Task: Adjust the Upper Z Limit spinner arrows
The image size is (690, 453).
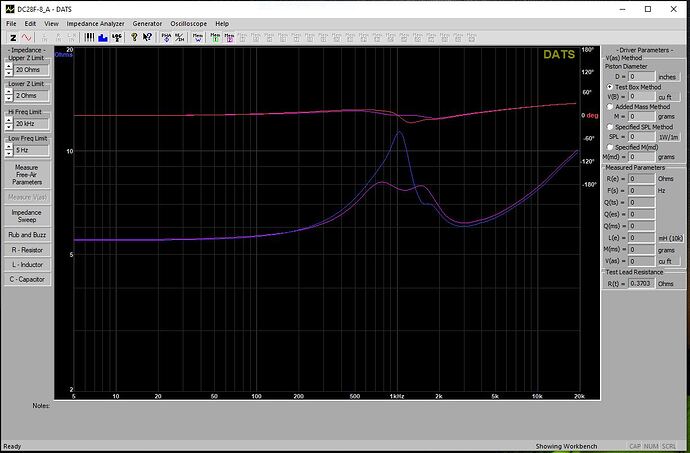Action: pos(9,69)
